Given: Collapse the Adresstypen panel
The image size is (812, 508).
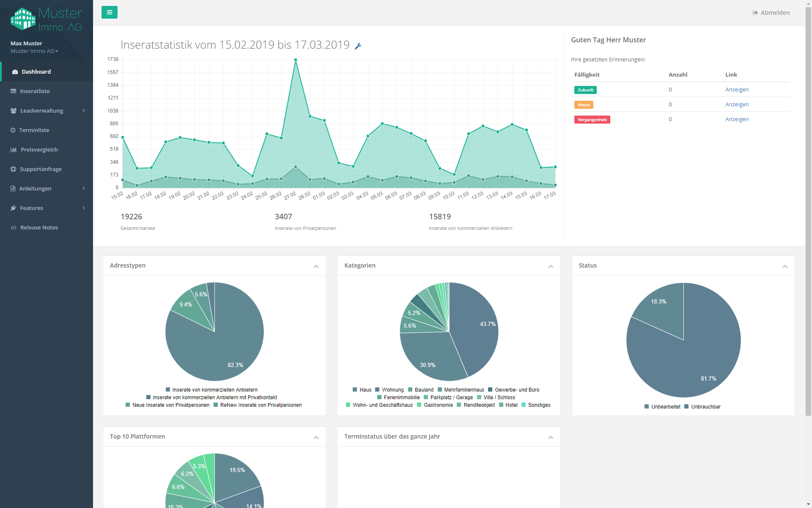Looking at the screenshot, I should point(316,266).
